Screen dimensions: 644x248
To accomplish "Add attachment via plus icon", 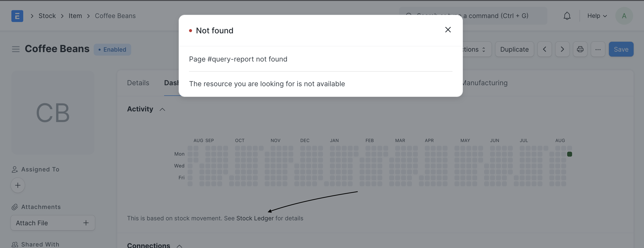I will coord(86,223).
